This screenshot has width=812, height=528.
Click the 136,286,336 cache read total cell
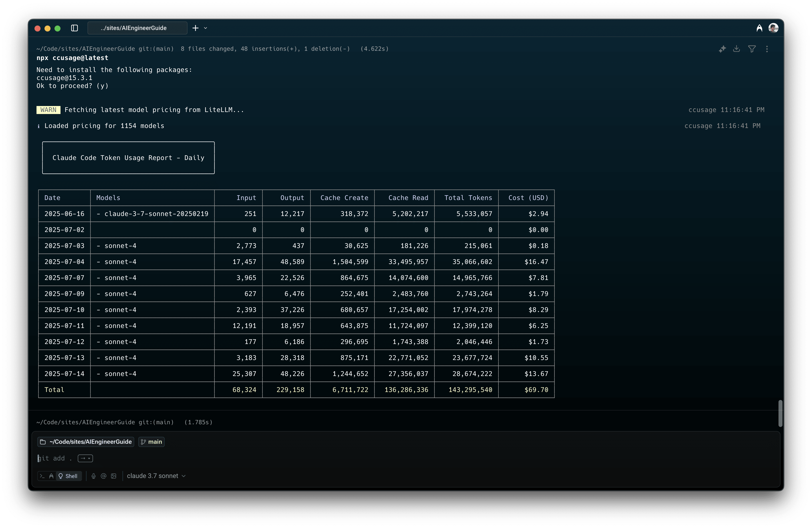coord(406,390)
